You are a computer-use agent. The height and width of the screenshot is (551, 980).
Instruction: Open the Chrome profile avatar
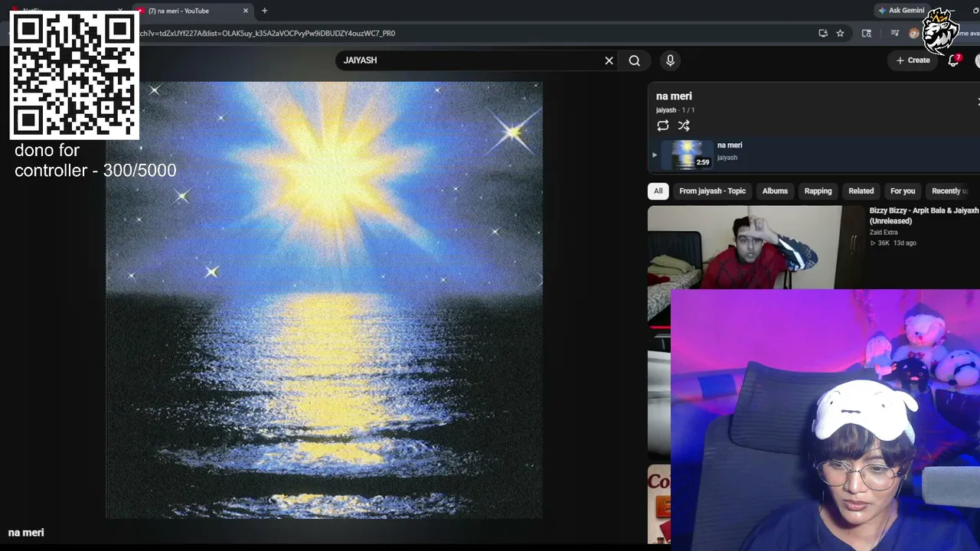913,34
